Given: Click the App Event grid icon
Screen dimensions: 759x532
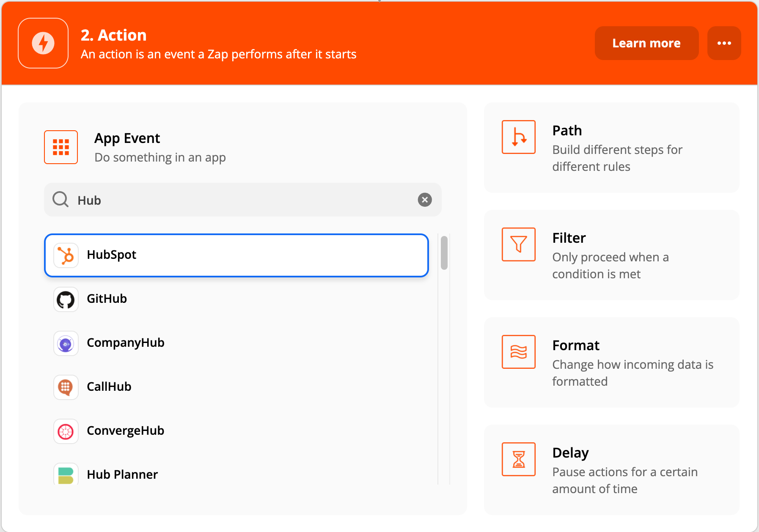Looking at the screenshot, I should pos(61,147).
